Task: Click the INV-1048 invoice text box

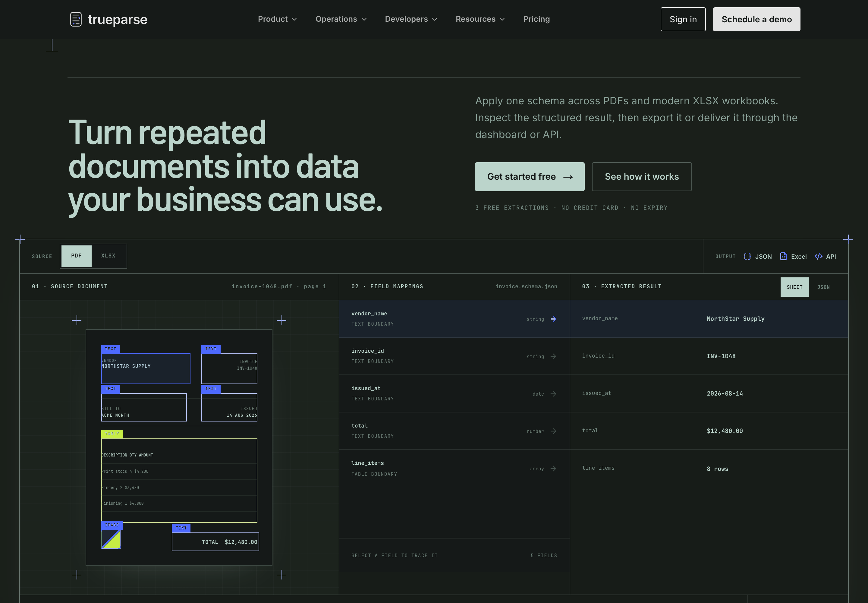Action: pyautogui.click(x=229, y=368)
